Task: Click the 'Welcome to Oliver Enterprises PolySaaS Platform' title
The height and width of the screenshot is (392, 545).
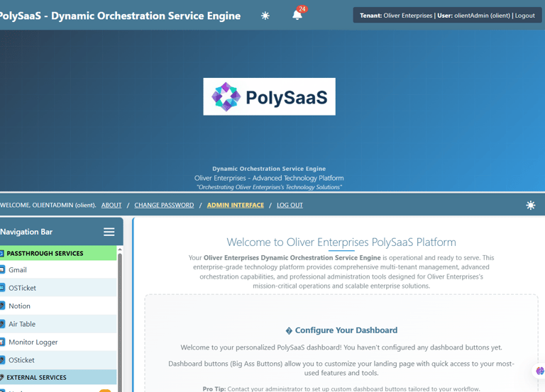Action: (341, 242)
